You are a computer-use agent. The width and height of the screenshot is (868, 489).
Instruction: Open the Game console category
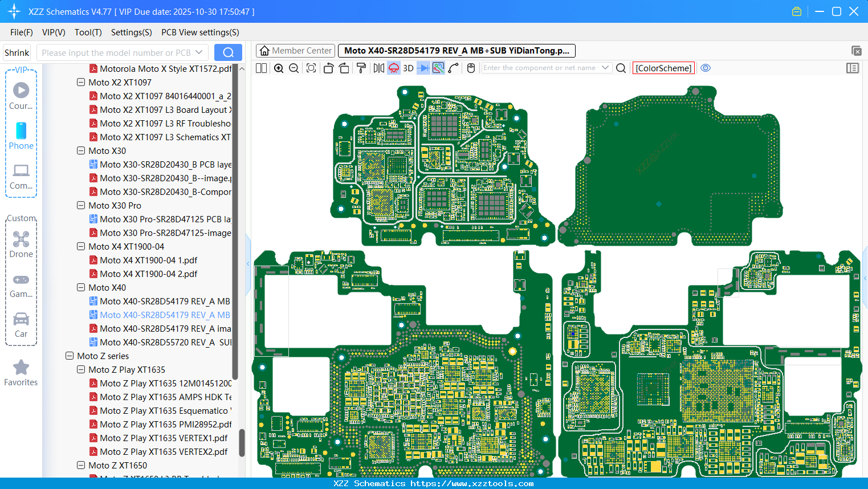click(x=21, y=286)
